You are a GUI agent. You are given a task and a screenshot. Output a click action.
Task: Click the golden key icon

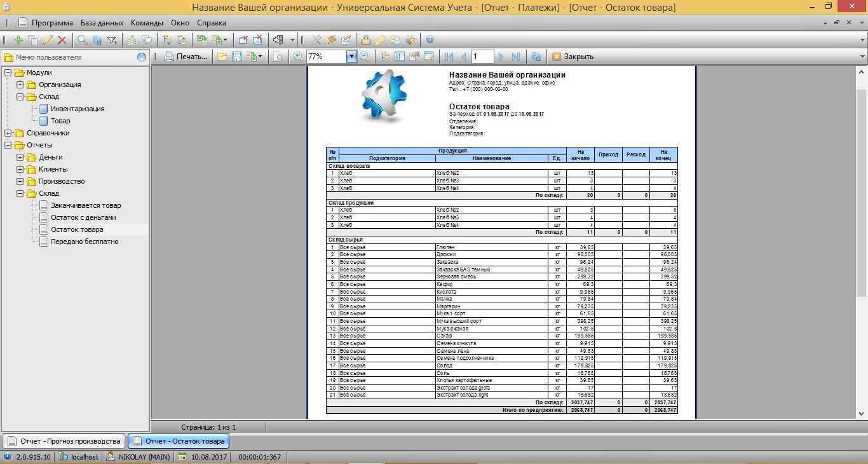tap(381, 40)
